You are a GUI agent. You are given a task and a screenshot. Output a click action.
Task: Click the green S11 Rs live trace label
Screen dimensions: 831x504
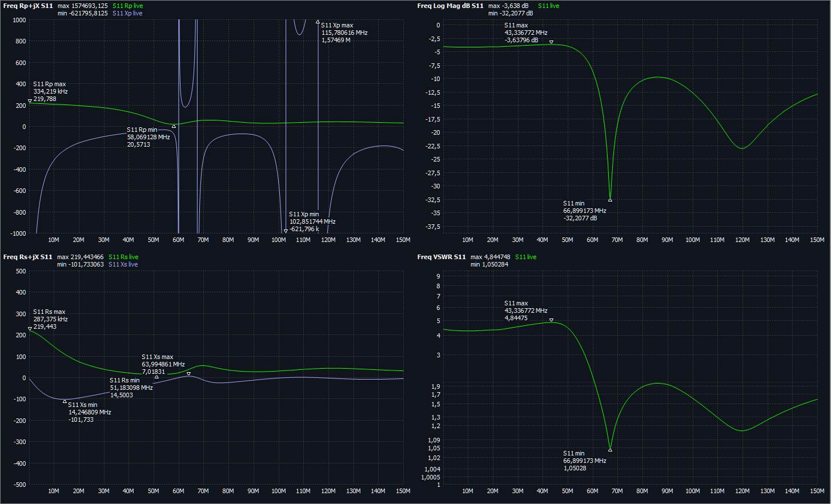(x=123, y=257)
